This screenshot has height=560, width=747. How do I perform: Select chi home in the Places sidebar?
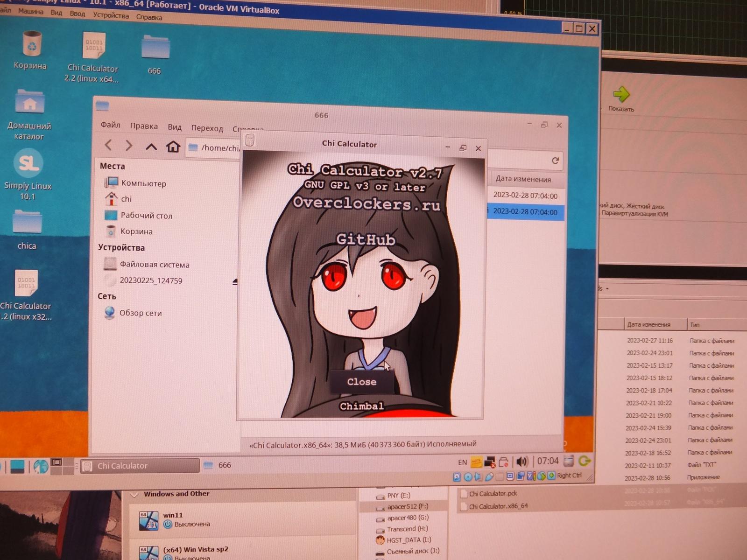tap(119, 199)
